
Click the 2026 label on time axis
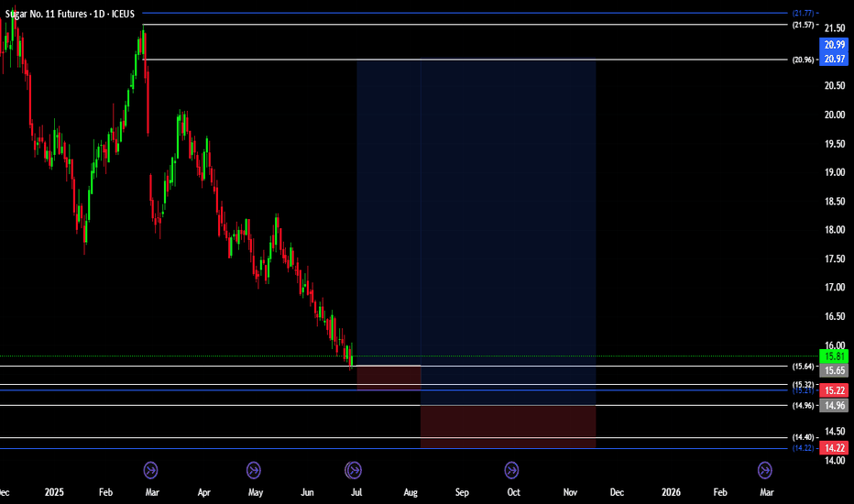(671, 492)
